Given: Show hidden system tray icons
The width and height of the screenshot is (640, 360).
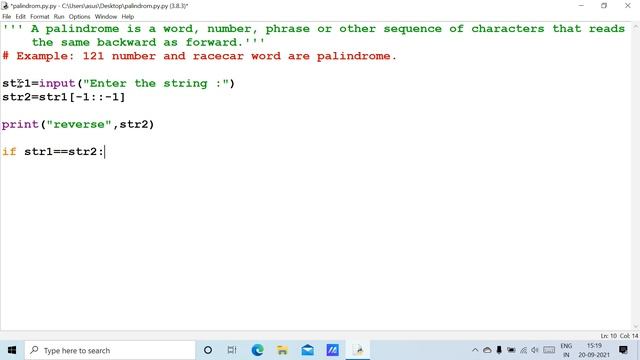Looking at the screenshot, I should pyautogui.click(x=475, y=350).
